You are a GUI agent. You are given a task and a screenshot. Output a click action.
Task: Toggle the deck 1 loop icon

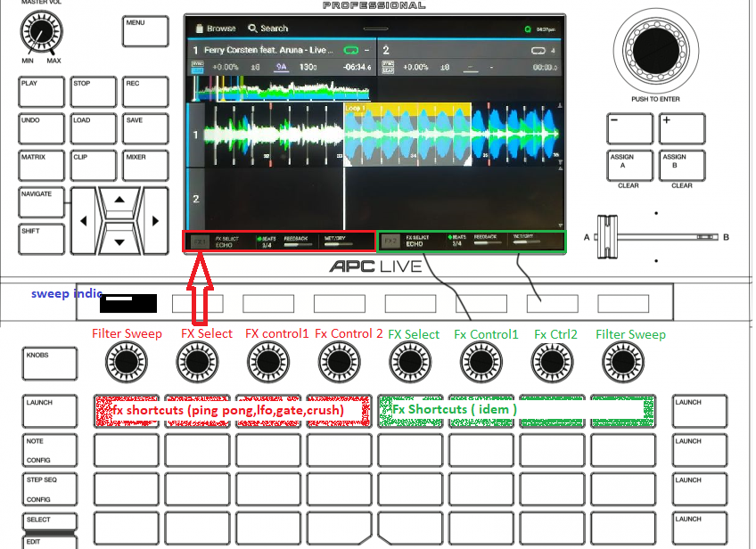click(x=352, y=51)
